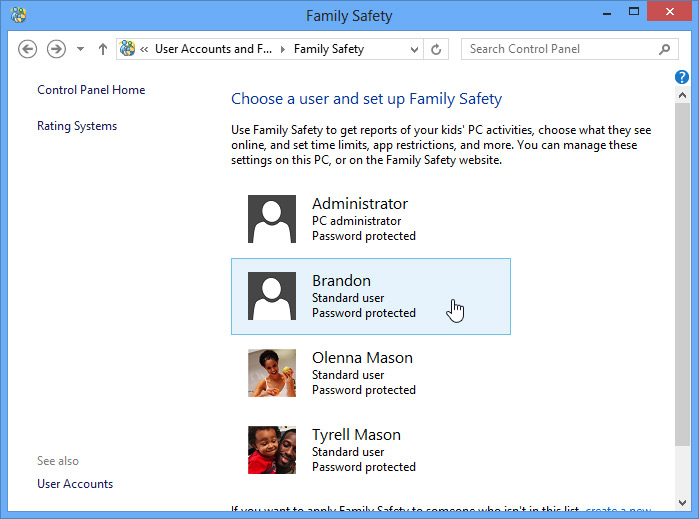The width and height of the screenshot is (699, 519).
Task: Open Control Panel Home link
Action: [91, 90]
